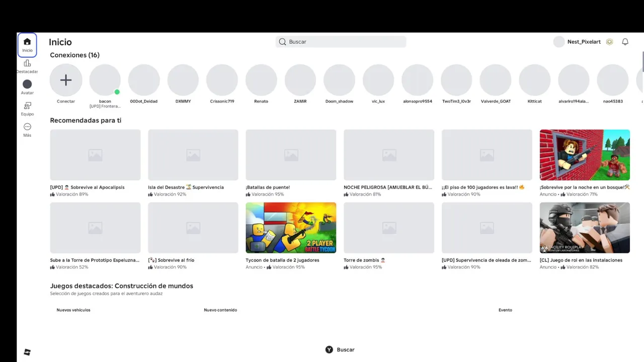Screen dimensions: 644x362
Task: Open Tycoon de batalla de 2 jugadores thumbnail
Action: coord(291,228)
